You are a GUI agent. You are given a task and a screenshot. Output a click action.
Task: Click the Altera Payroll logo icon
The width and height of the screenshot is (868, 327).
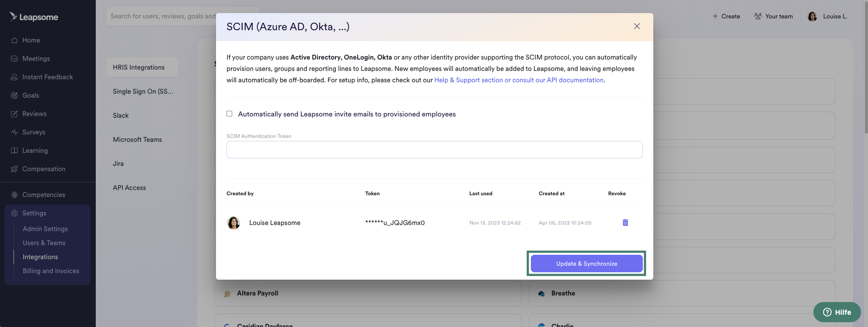(x=227, y=294)
